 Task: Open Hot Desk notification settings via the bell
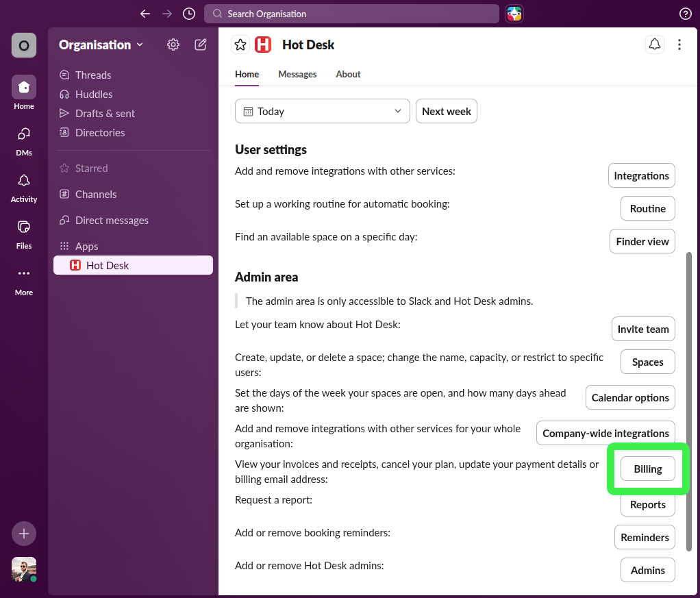pyautogui.click(x=654, y=44)
